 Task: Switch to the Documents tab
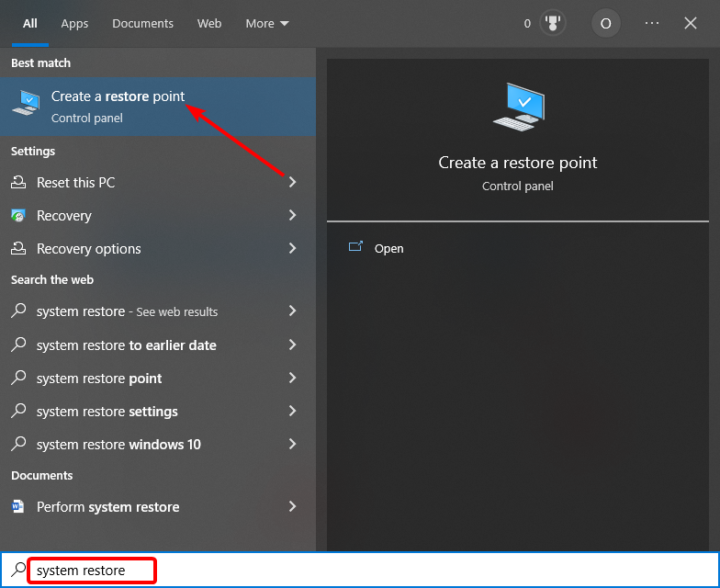point(143,24)
